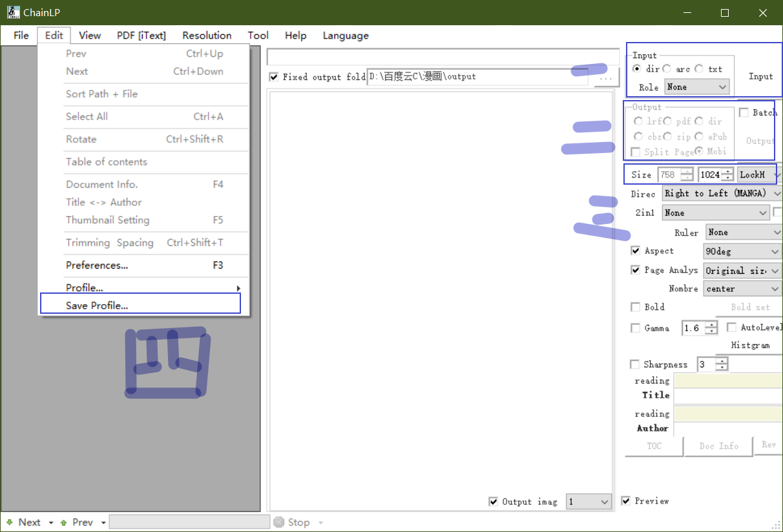Click the Doc Info button
Screen dimensions: 783x532
click(719, 446)
